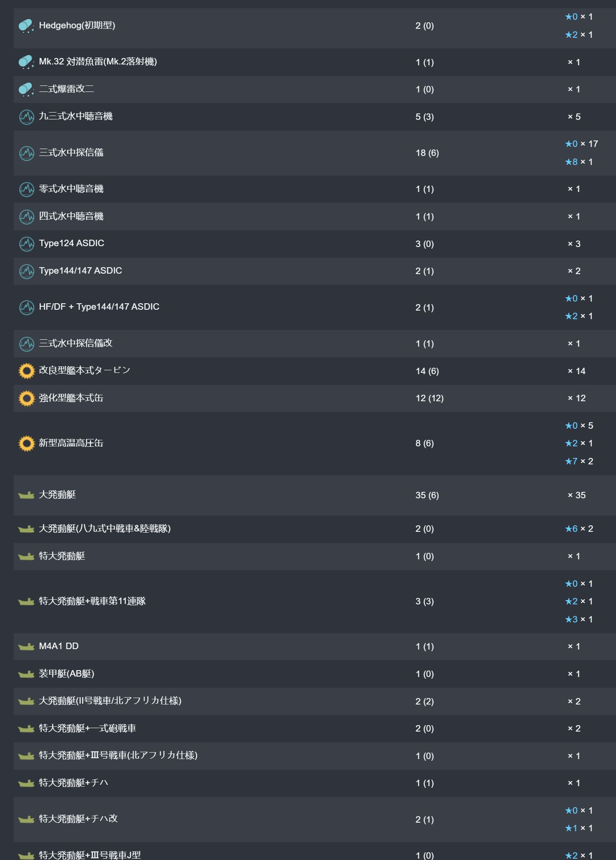Click the sonar icon beside HF/DF + Type144/147 ASDIC

(27, 307)
